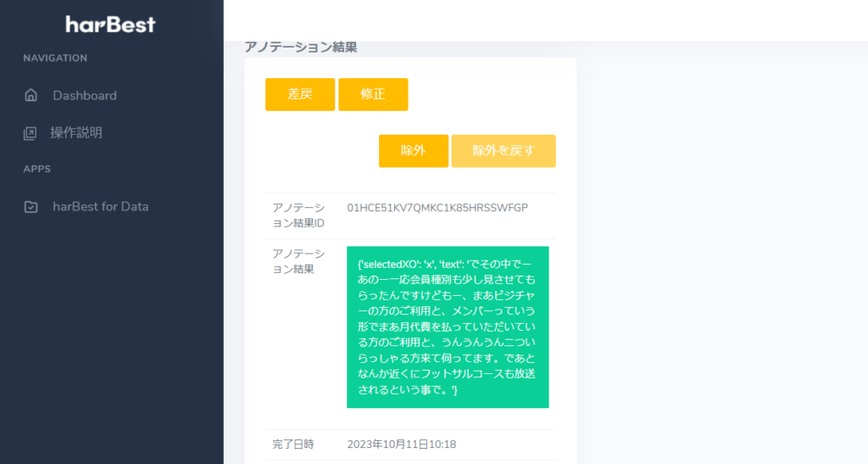
Task: Click the NAVIGATION section label
Action: (55, 59)
